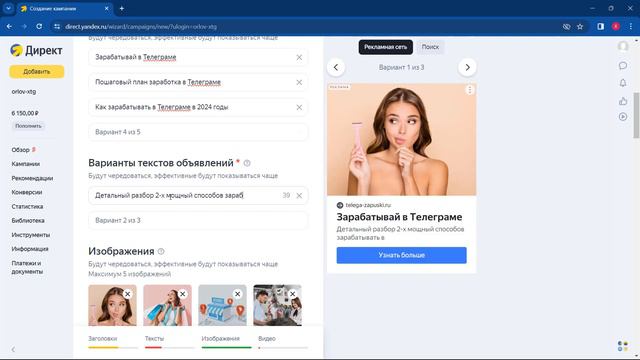Open help icon next to Изображения
This screenshot has height=360, width=640.
(x=161, y=251)
